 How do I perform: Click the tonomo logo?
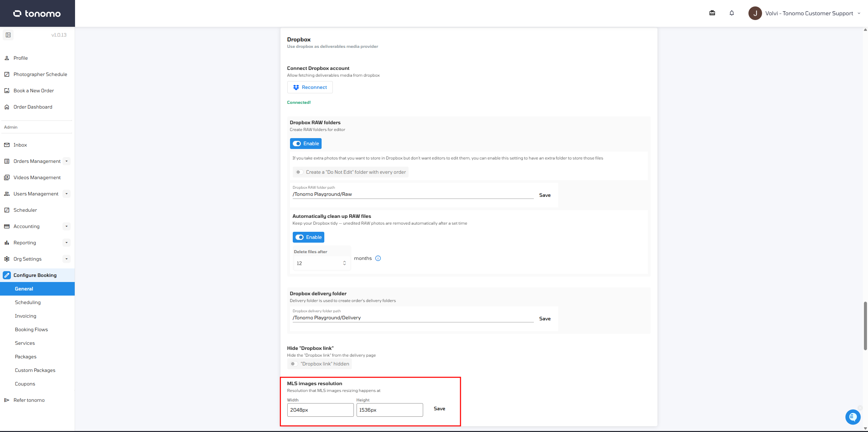[37, 14]
